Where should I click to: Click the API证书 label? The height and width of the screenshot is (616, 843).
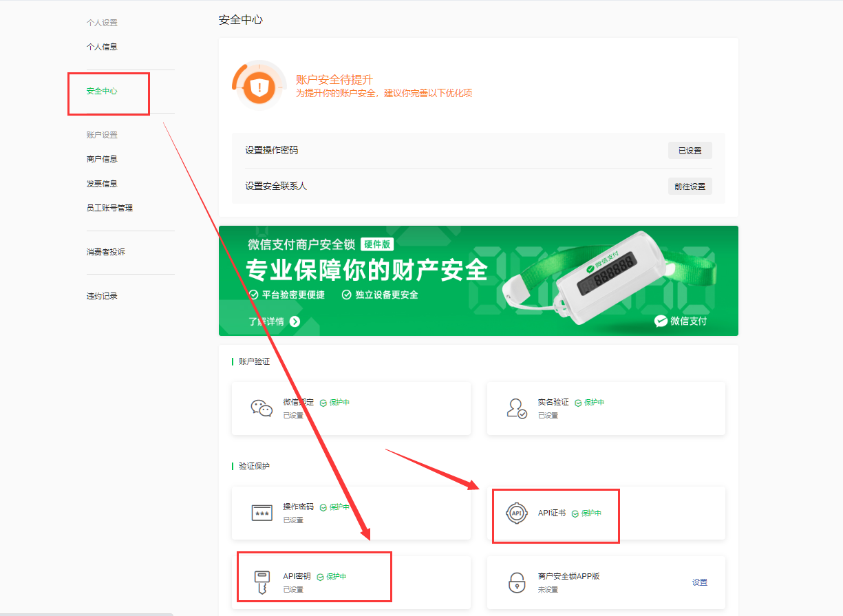[552, 513]
